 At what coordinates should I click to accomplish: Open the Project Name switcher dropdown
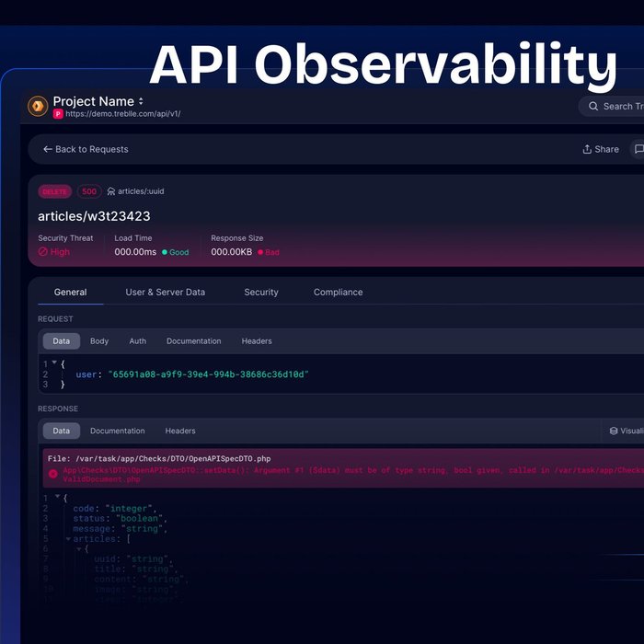pos(141,101)
